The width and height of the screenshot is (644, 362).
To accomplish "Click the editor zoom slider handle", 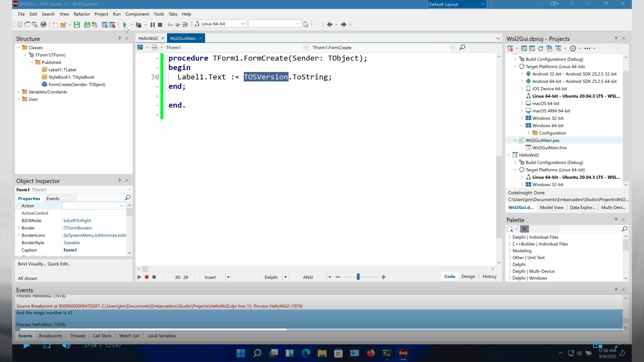I will pos(358,277).
